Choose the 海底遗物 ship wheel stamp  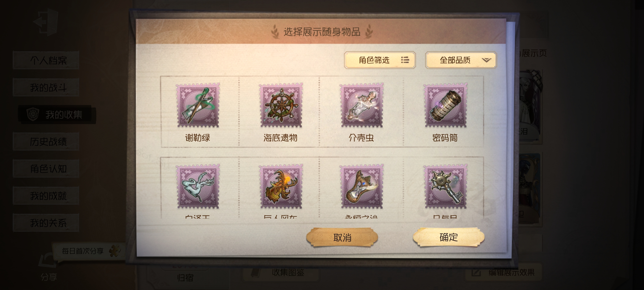pos(281,105)
